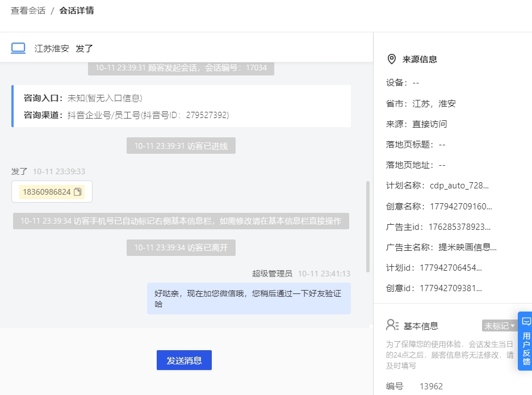Click the visitor name 发了 in header
Screen dimensions: 532x395
[x=84, y=48]
